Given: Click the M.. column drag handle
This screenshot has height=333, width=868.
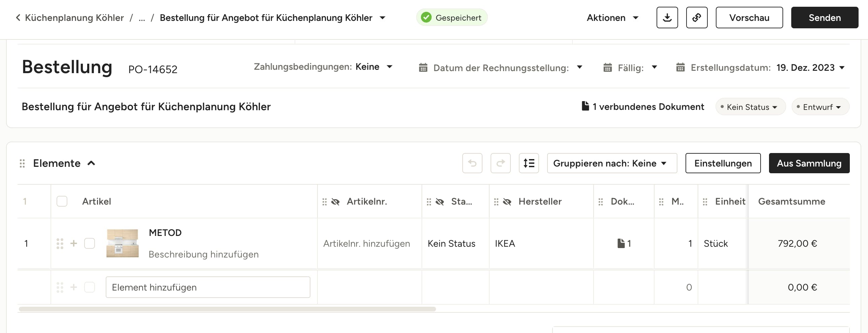Looking at the screenshot, I should click(662, 202).
